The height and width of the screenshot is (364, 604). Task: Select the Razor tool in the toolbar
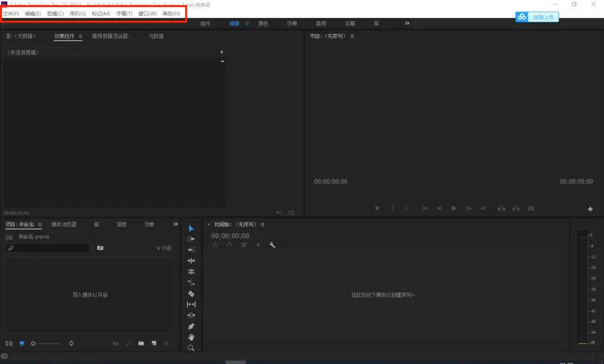[191, 294]
